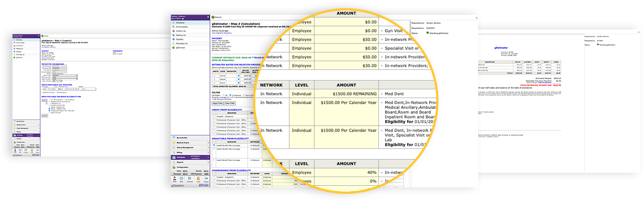This screenshot has height=202, width=644.
Task: Select the All network filter radio button
Action: click(223, 95)
